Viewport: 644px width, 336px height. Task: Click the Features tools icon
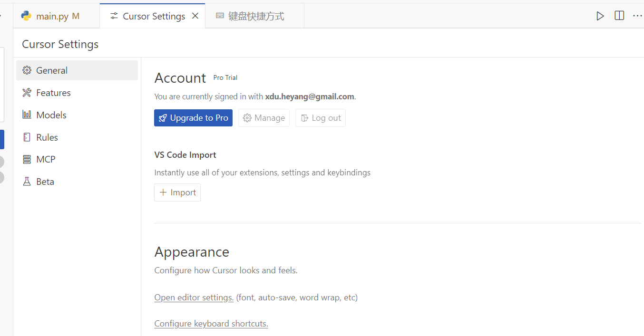(x=27, y=93)
